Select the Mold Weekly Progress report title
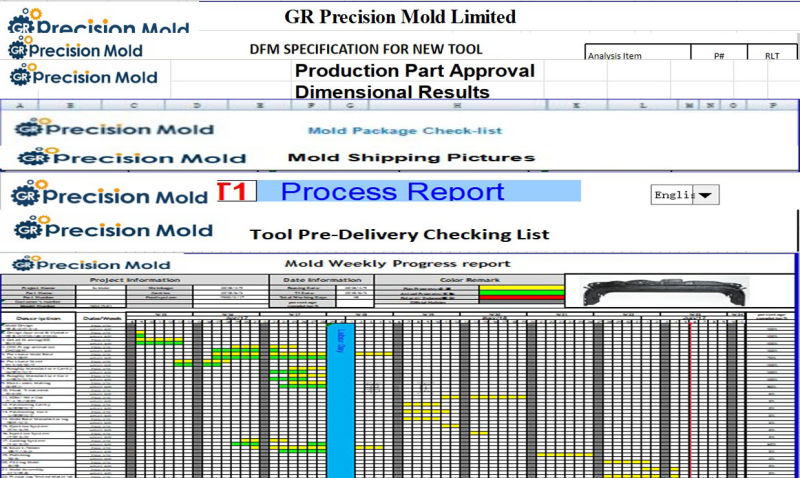The height and width of the screenshot is (478, 800). point(397,264)
